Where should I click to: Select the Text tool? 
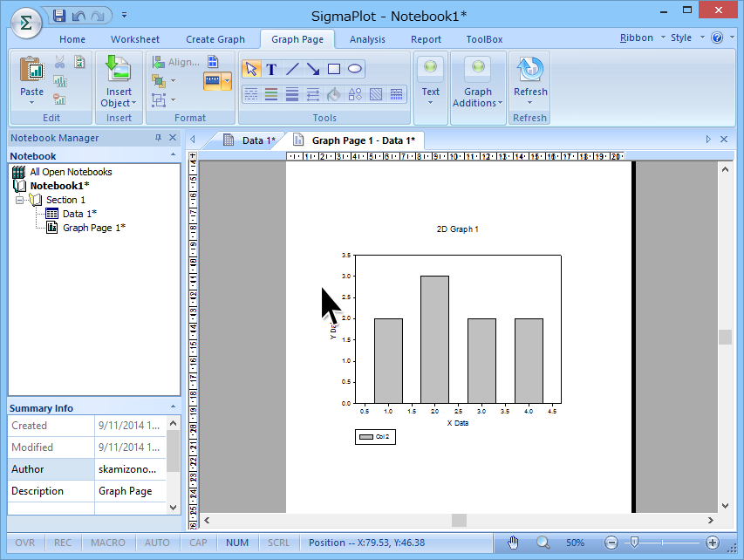coord(271,69)
